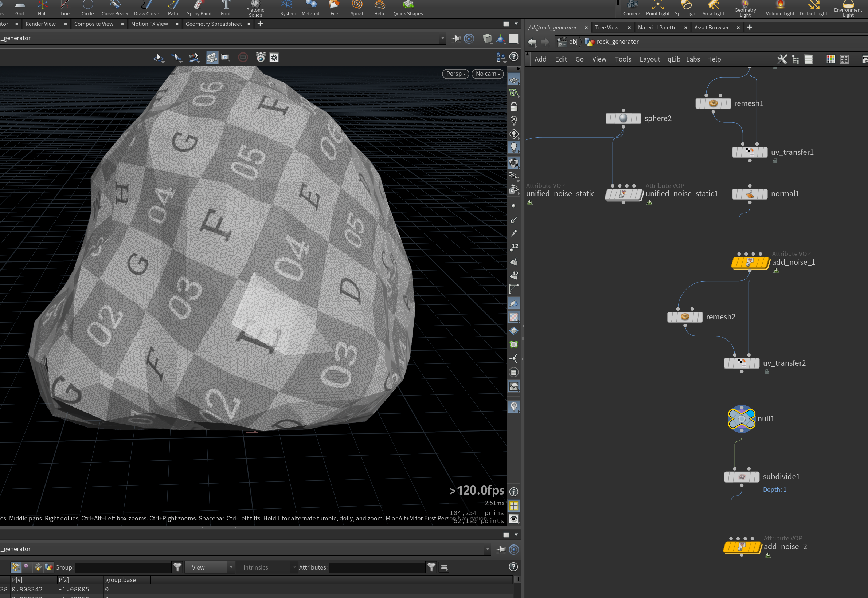This screenshot has width=868, height=598.
Task: Open the Persp viewport dropdown
Action: 455,74
